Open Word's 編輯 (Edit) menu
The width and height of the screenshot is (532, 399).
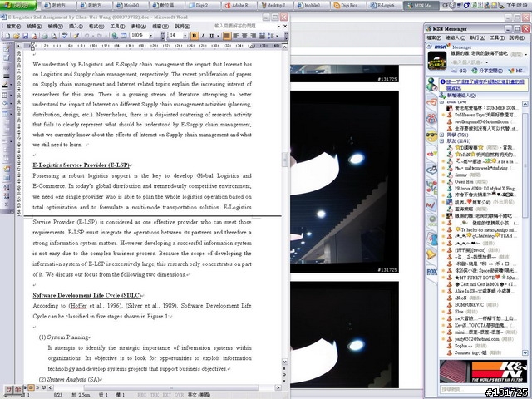pyautogui.click(x=34, y=26)
